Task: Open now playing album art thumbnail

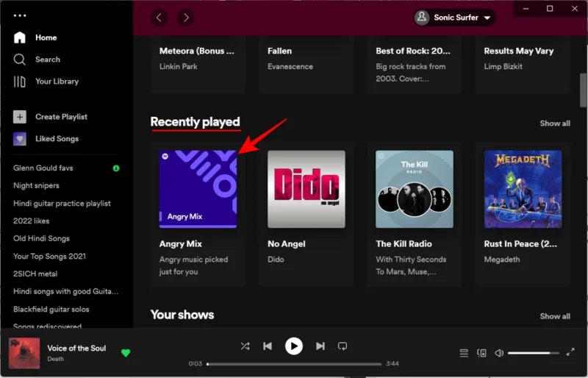Action: [24, 353]
